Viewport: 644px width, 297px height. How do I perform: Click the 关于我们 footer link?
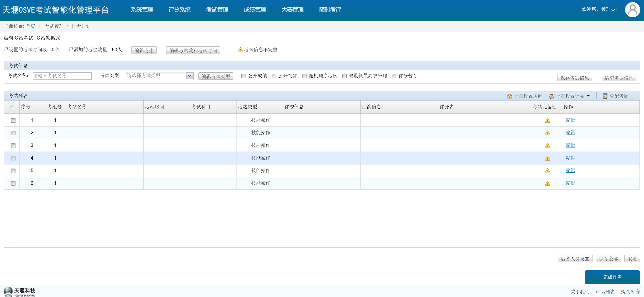(580, 292)
